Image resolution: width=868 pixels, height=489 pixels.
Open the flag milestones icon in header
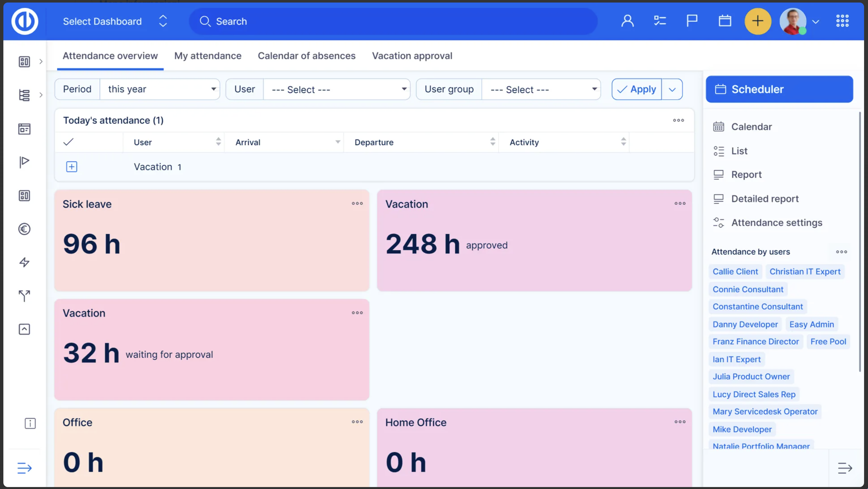(692, 21)
